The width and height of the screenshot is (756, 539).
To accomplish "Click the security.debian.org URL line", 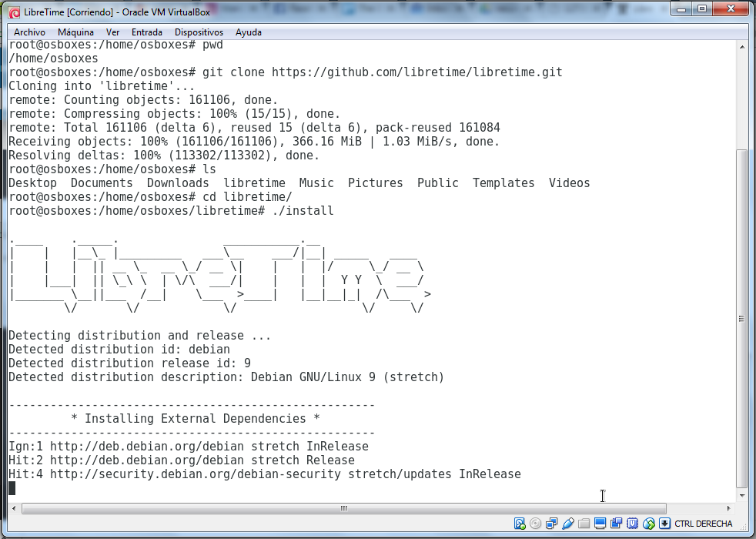I will coord(265,474).
